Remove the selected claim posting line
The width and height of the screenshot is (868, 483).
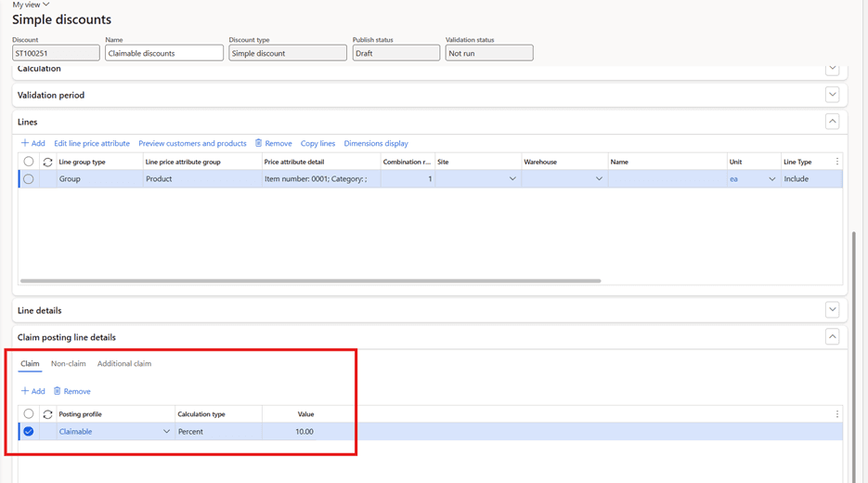click(x=72, y=391)
